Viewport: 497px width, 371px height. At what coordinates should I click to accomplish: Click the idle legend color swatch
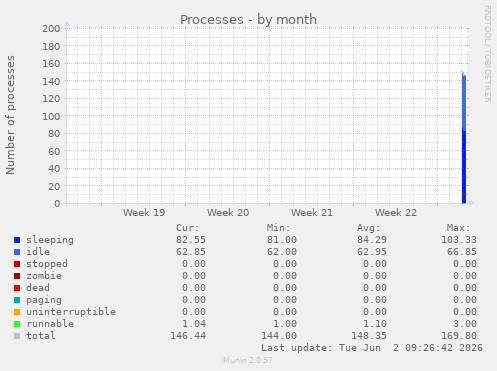[17, 252]
